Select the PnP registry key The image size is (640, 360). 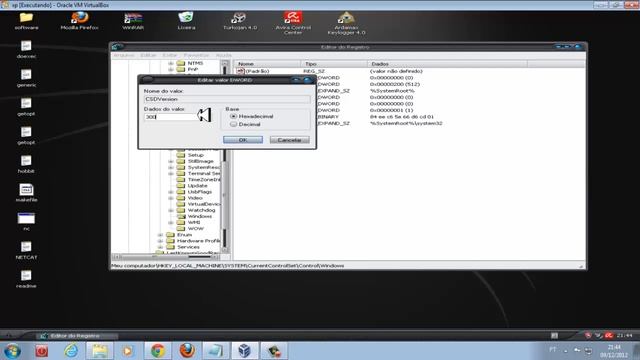tap(193, 69)
